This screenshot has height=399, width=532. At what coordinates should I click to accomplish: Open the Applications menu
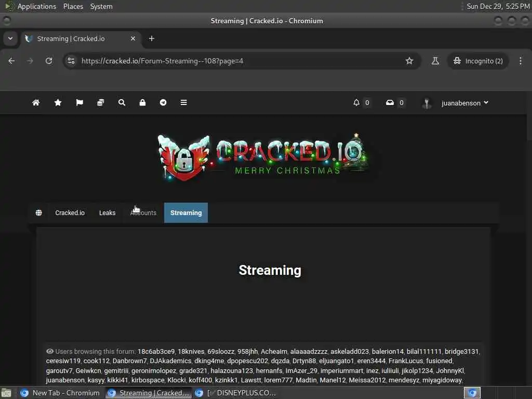[37, 6]
